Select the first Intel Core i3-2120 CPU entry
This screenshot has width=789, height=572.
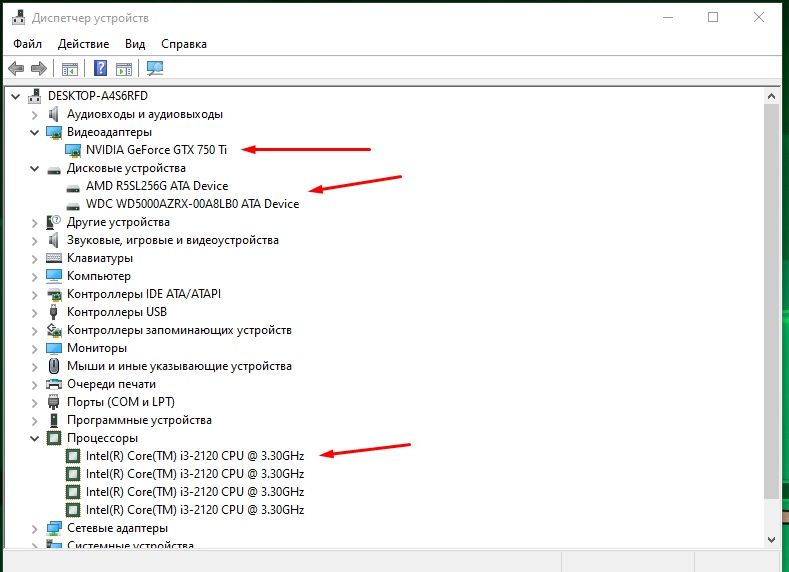[x=195, y=456]
